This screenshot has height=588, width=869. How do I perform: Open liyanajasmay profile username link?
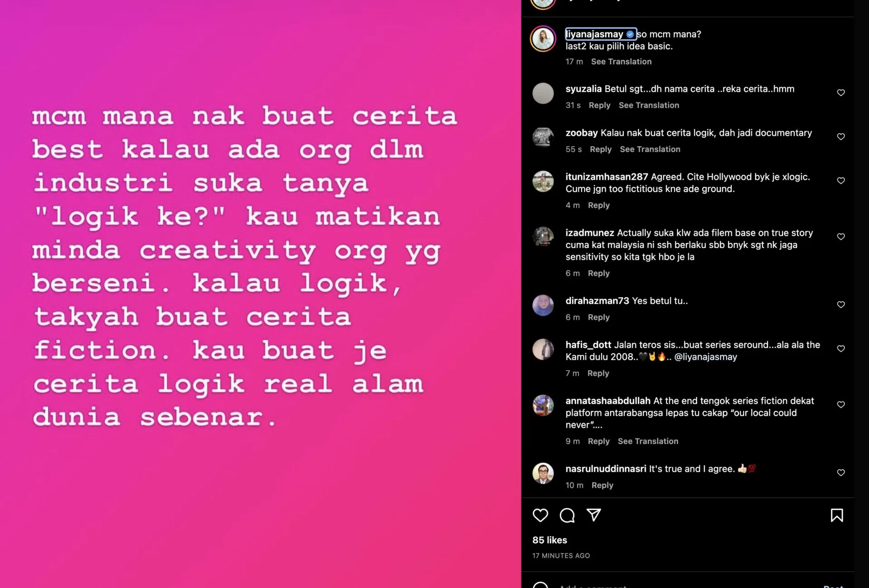[x=594, y=34]
